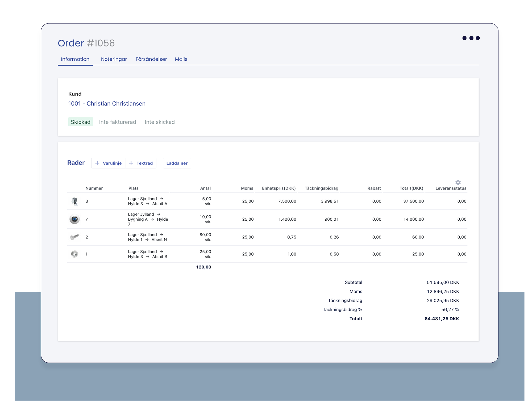
Task: Select the Inte skickad status
Action: click(160, 122)
